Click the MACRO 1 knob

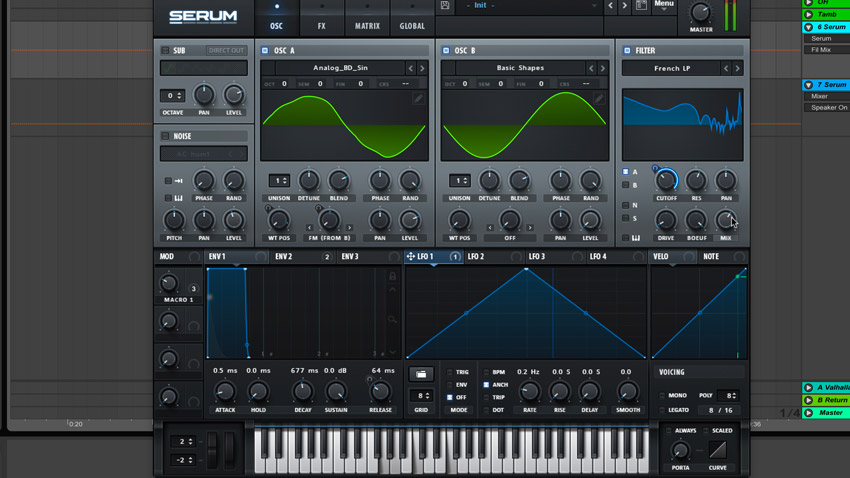point(169,282)
